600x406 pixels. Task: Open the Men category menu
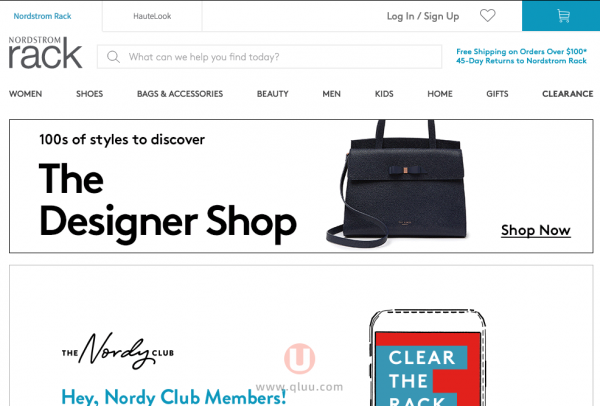(331, 94)
